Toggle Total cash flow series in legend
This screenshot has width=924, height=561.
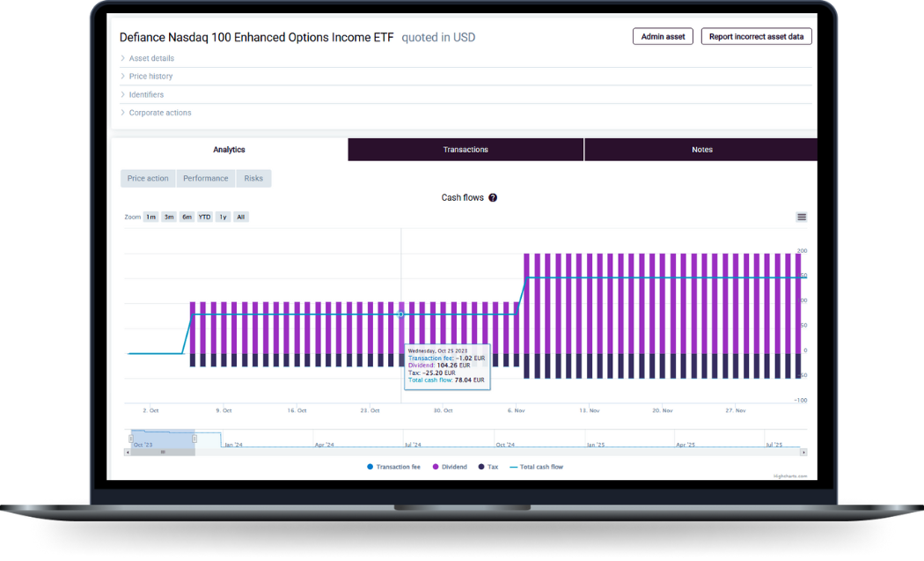536,467
